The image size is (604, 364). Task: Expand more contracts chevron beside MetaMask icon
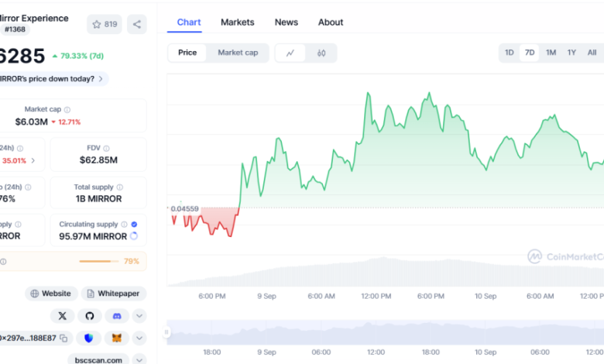click(139, 338)
